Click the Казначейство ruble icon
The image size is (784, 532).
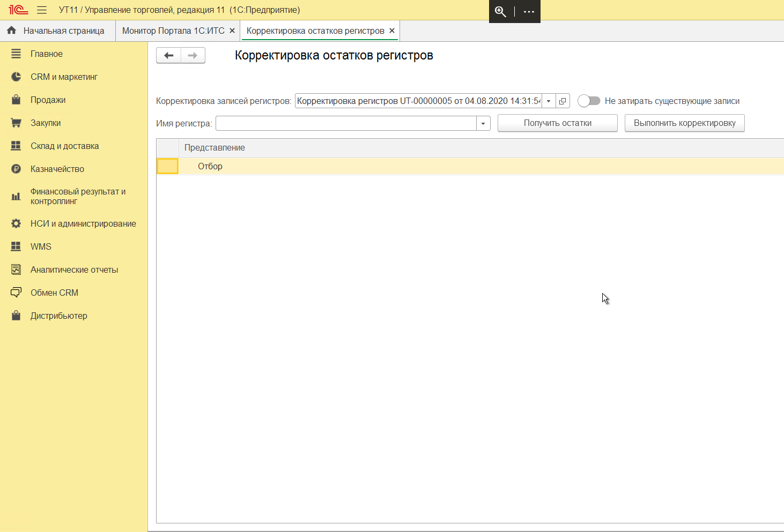tap(16, 169)
